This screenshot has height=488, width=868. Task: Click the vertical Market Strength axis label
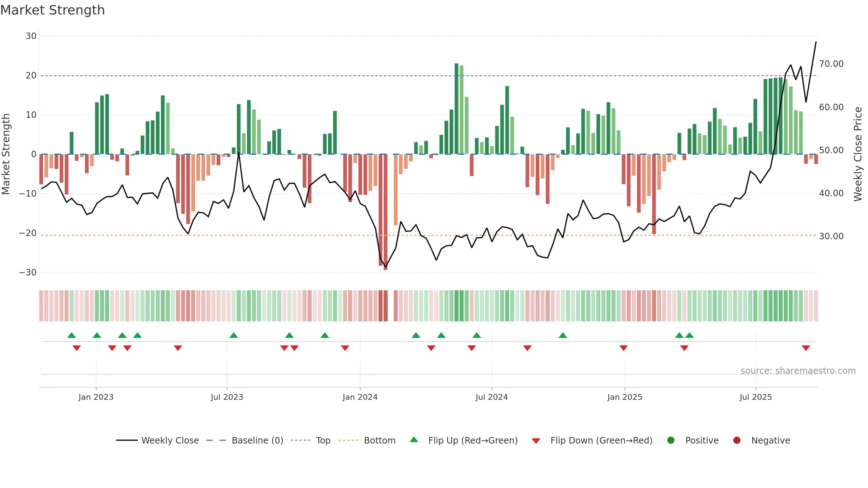tap(6, 154)
